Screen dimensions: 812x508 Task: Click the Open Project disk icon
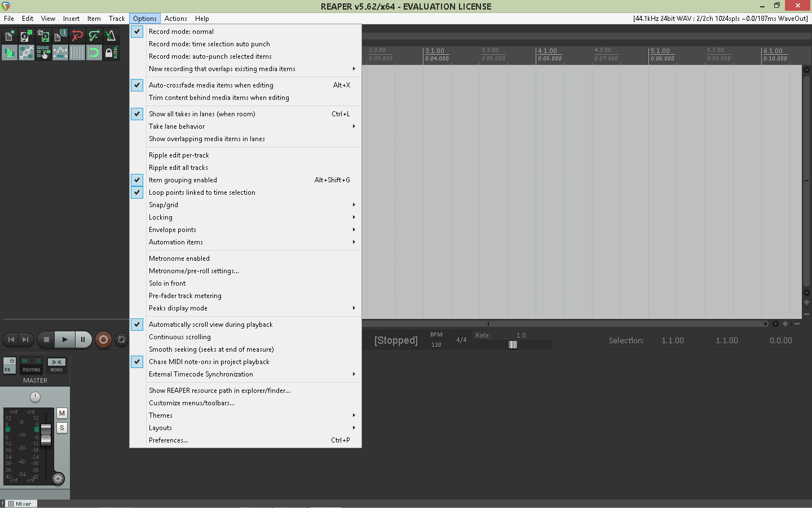27,36
